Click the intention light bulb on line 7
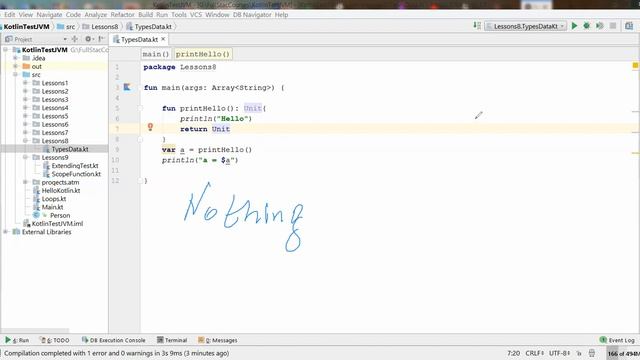The image size is (640, 360). (x=150, y=127)
